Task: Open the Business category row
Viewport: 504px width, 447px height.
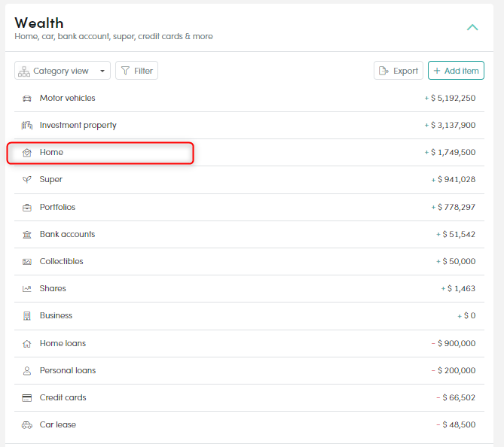Action: click(56, 316)
